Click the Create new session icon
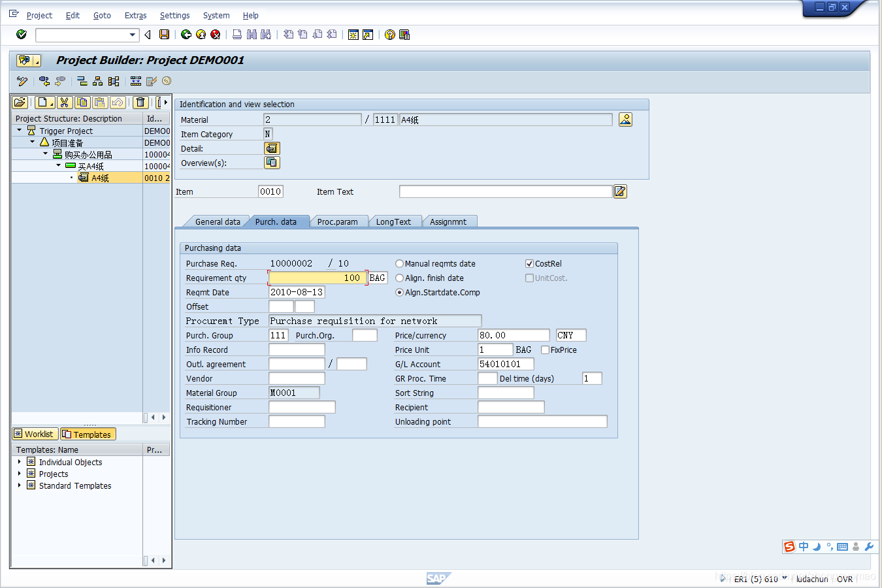Screen dimensions: 882x588 (x=353, y=35)
